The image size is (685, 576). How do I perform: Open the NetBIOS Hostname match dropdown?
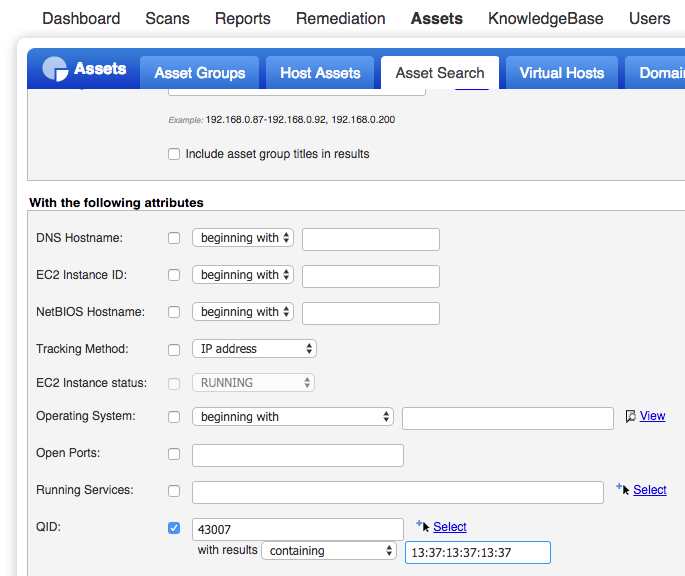(242, 312)
